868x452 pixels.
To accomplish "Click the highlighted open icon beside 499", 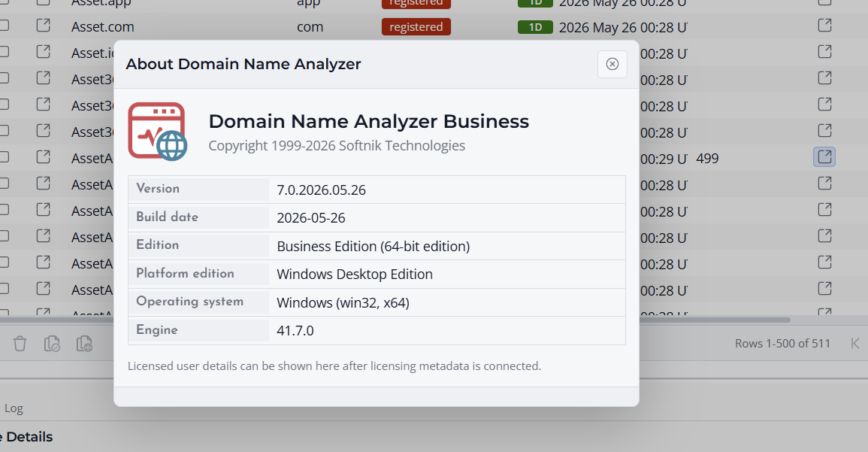I will pyautogui.click(x=824, y=156).
